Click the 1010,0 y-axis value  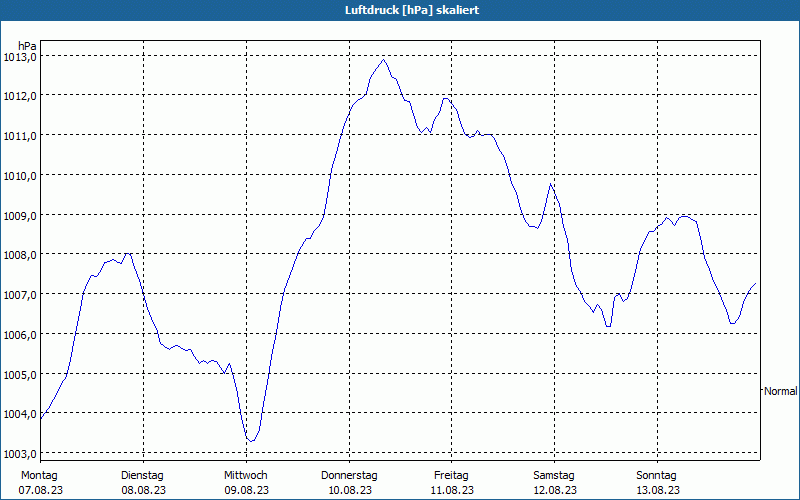(x=20, y=176)
